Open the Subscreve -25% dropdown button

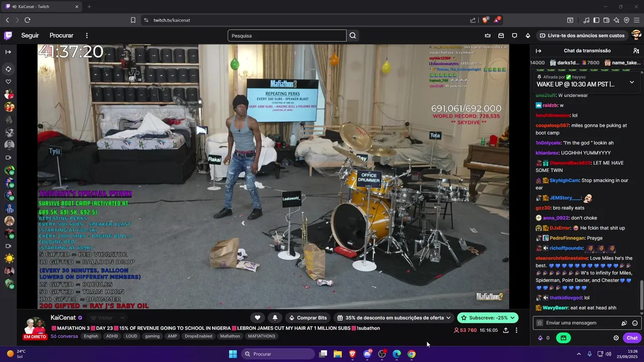coord(488,318)
